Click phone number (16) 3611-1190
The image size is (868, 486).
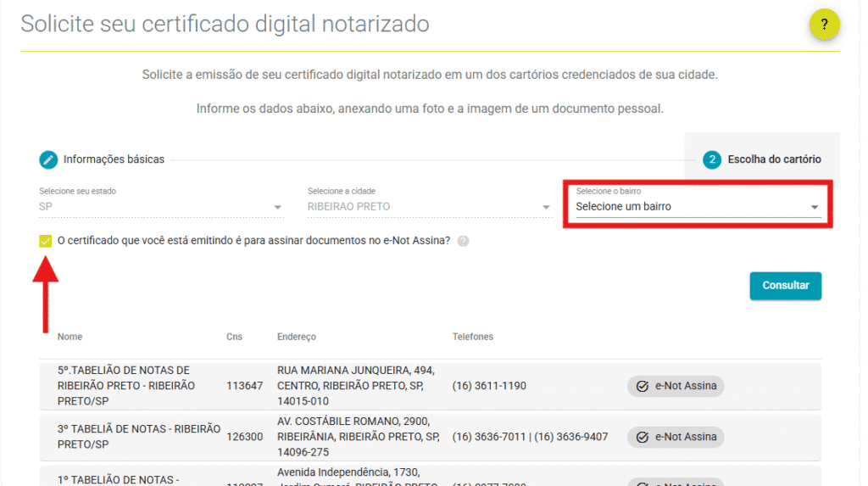[489, 386]
